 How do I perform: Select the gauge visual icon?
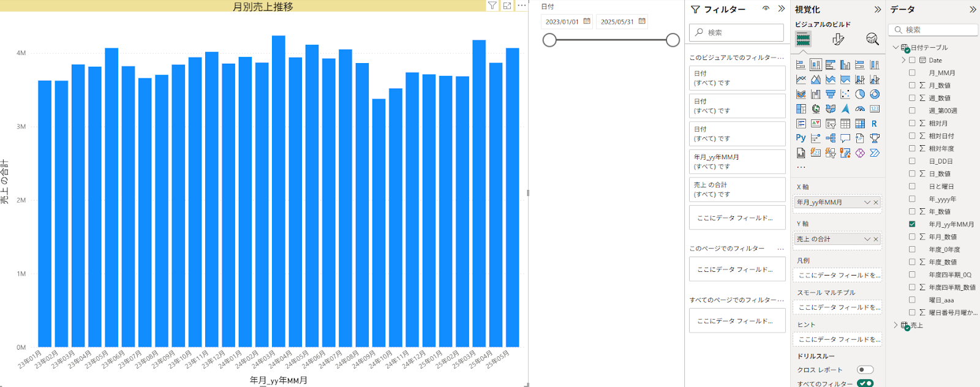[860, 109]
